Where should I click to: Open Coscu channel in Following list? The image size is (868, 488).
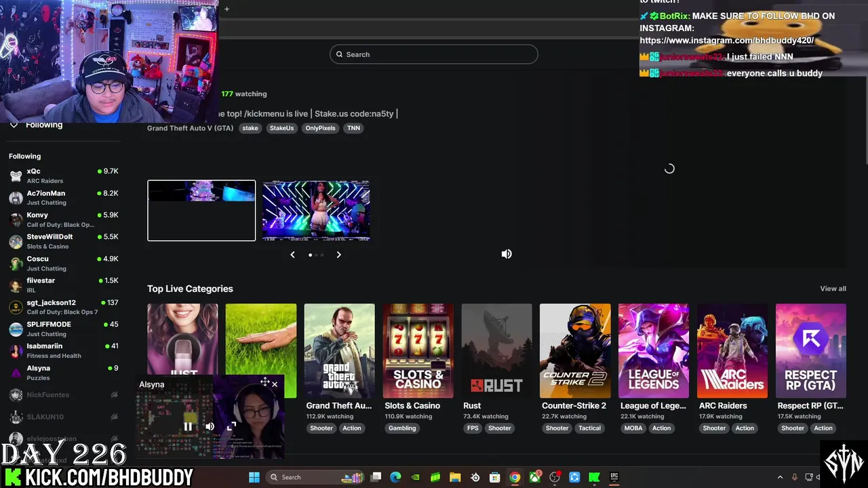point(64,263)
